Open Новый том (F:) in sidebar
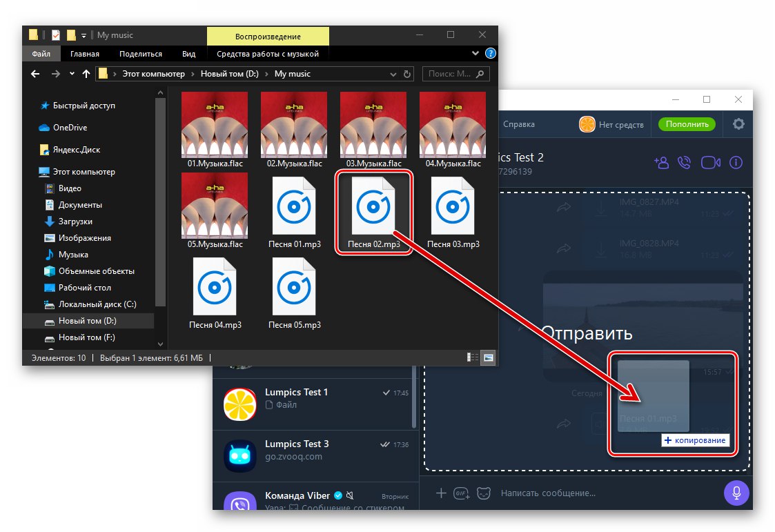This screenshot has height=532, width=775. tap(79, 337)
